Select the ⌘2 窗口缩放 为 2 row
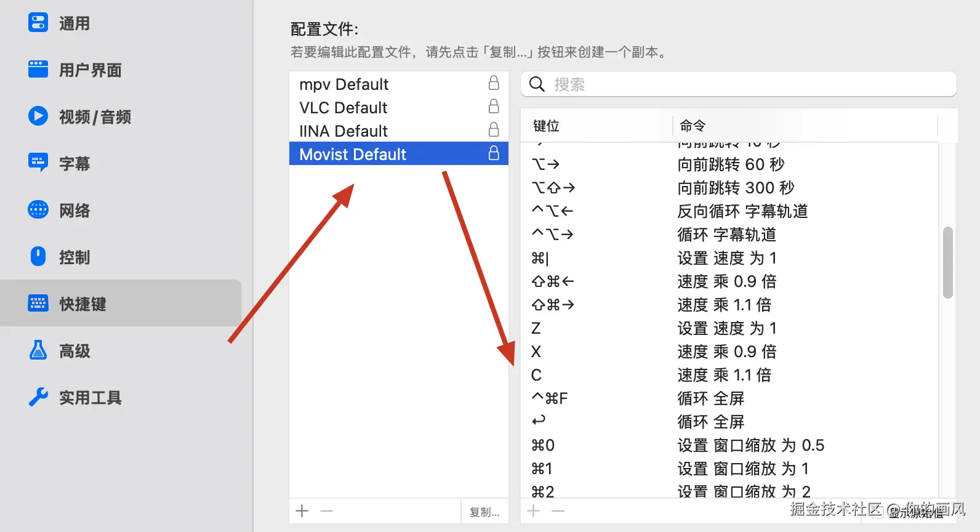 (x=729, y=490)
